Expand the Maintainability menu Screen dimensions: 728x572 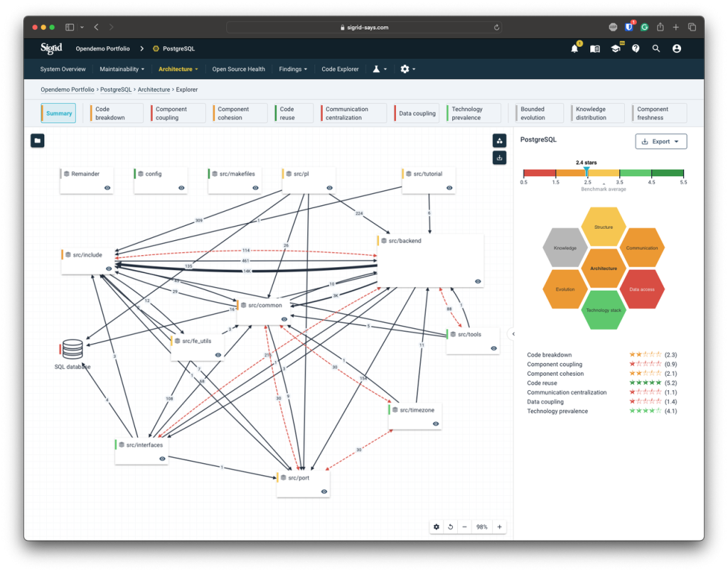[x=122, y=69]
